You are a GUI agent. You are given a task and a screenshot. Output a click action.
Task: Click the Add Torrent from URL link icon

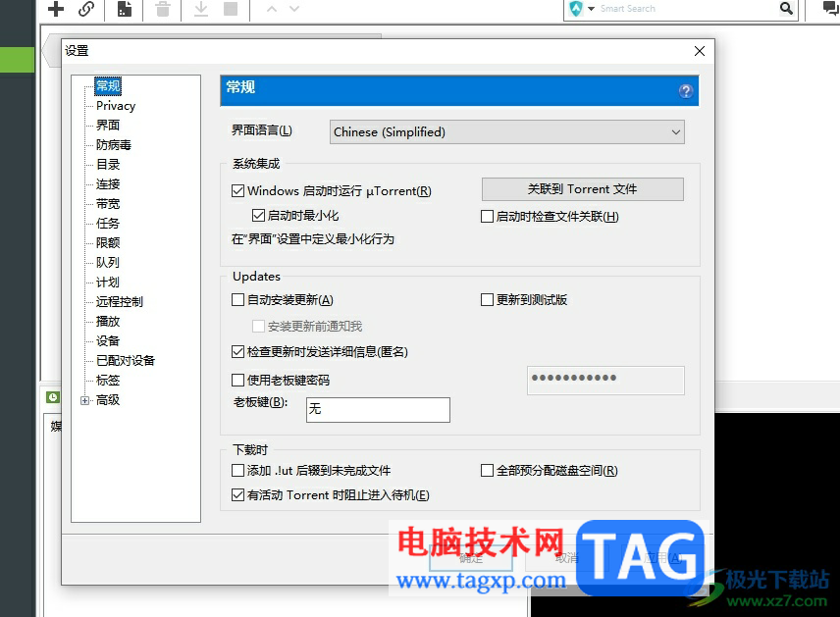tap(86, 9)
